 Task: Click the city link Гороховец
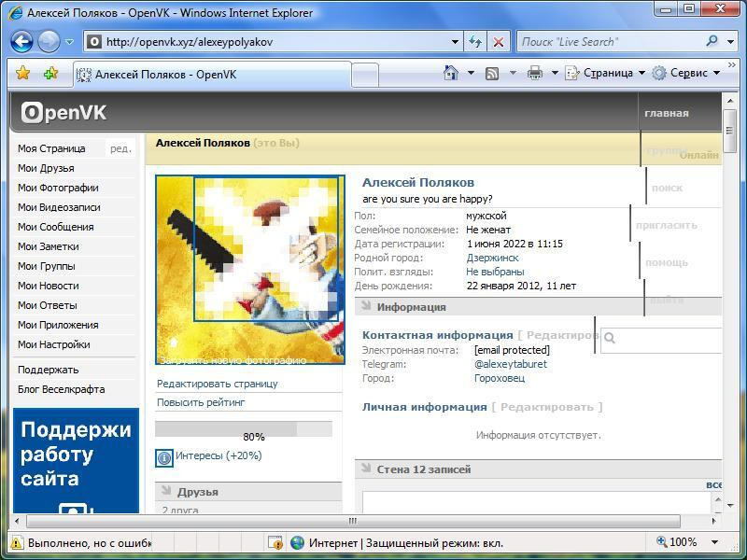(500, 379)
